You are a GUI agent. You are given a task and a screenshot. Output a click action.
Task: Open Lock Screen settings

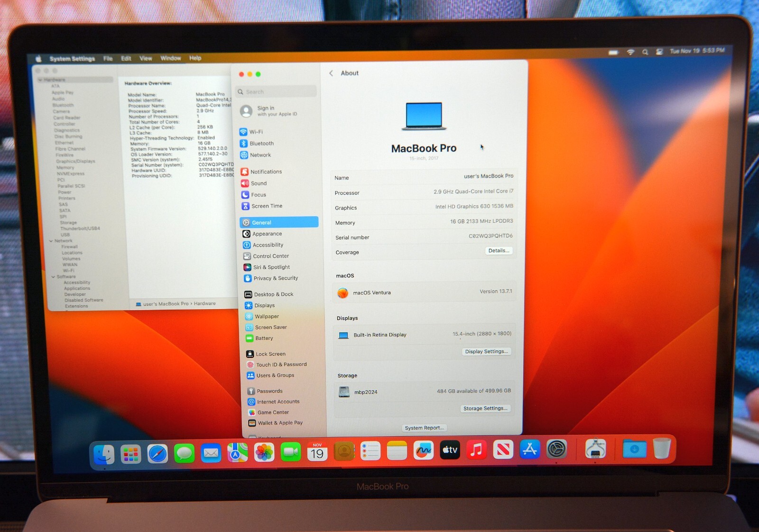pyautogui.click(x=266, y=354)
